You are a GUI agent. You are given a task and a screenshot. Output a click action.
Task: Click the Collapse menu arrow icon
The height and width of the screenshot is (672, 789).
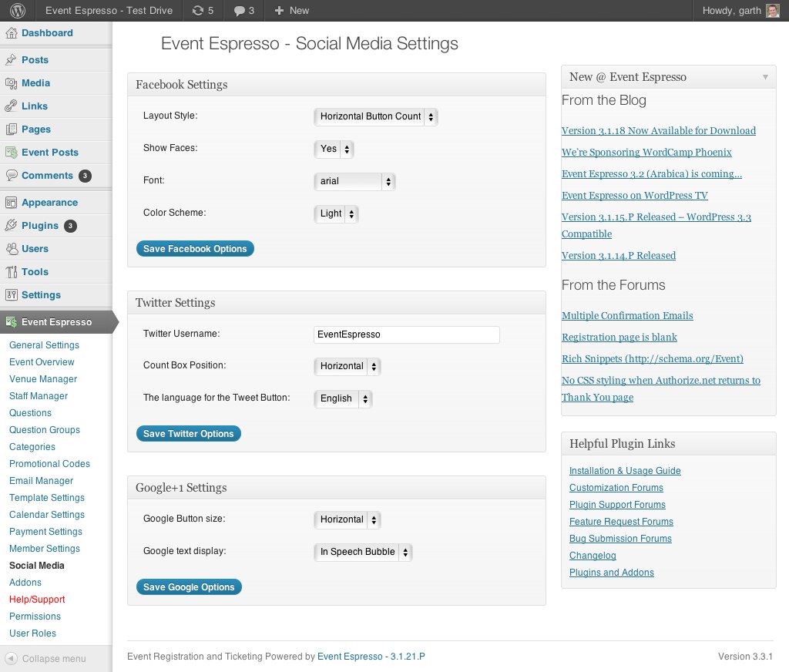11,658
